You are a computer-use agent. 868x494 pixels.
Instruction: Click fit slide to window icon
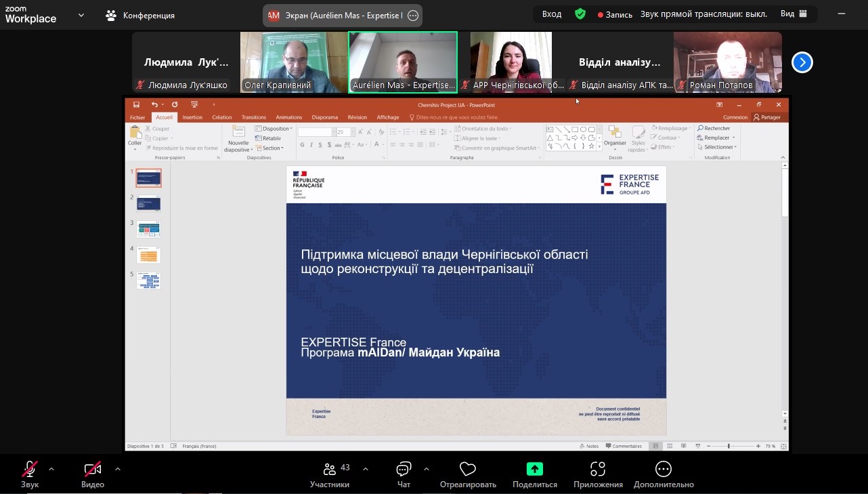pos(783,446)
